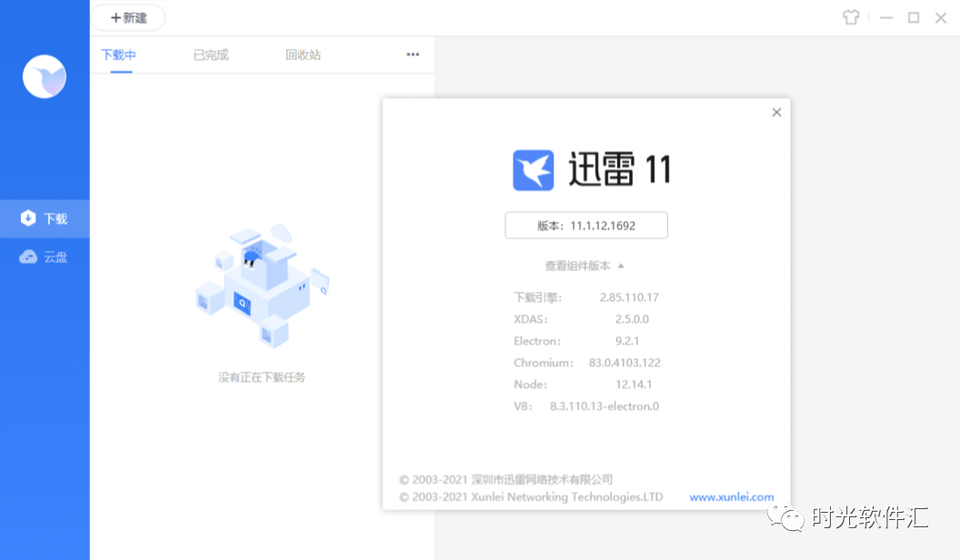Close the Xunlei main window

pyautogui.click(x=941, y=18)
